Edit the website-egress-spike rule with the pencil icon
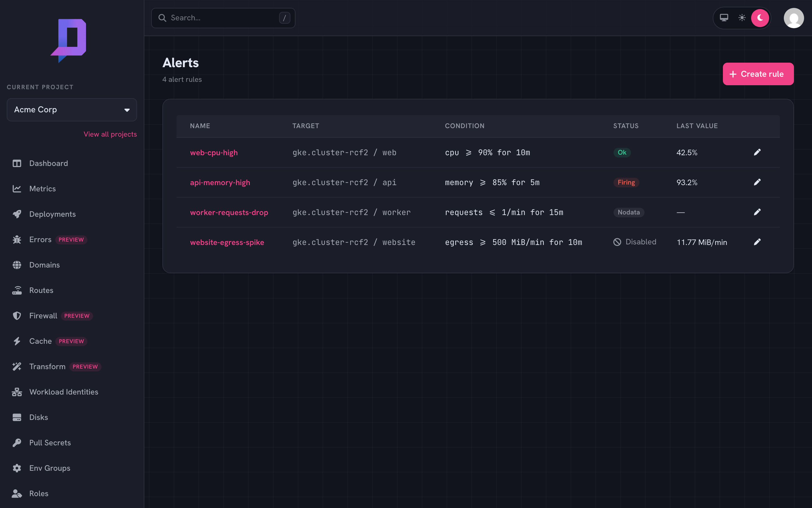The height and width of the screenshot is (508, 812). 757,242
